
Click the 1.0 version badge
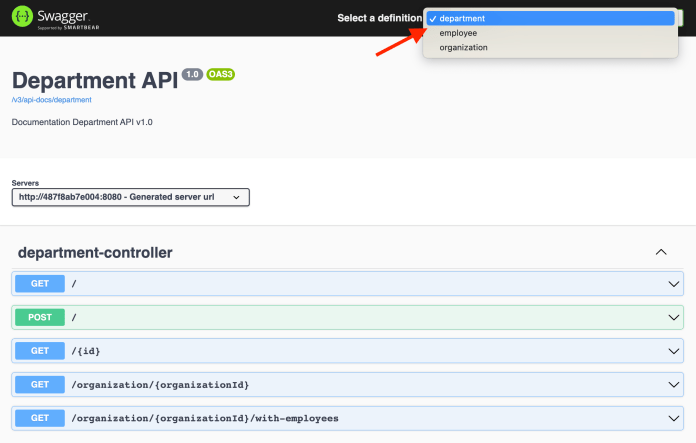tap(192, 74)
